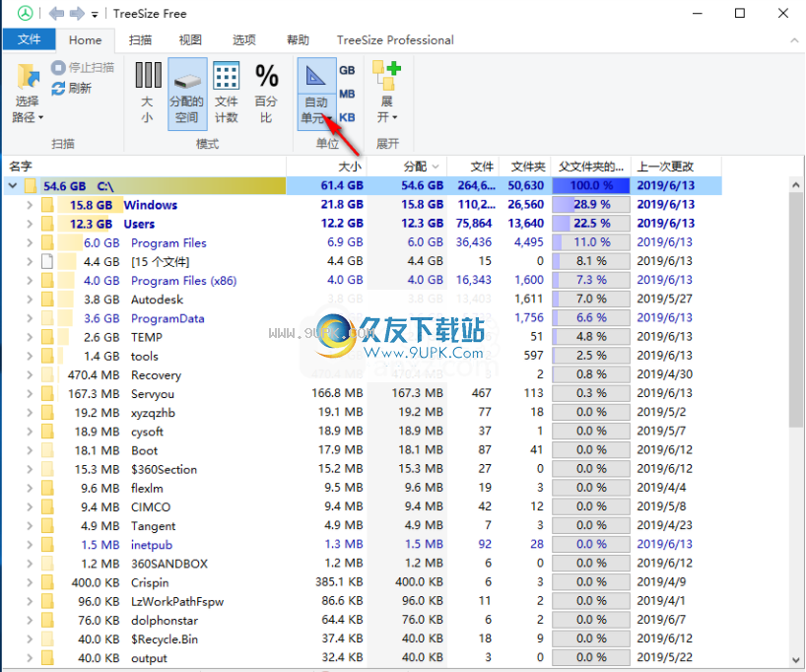Click the 100.0 % bar for C:\
This screenshot has height=672, width=806.
pyautogui.click(x=591, y=185)
